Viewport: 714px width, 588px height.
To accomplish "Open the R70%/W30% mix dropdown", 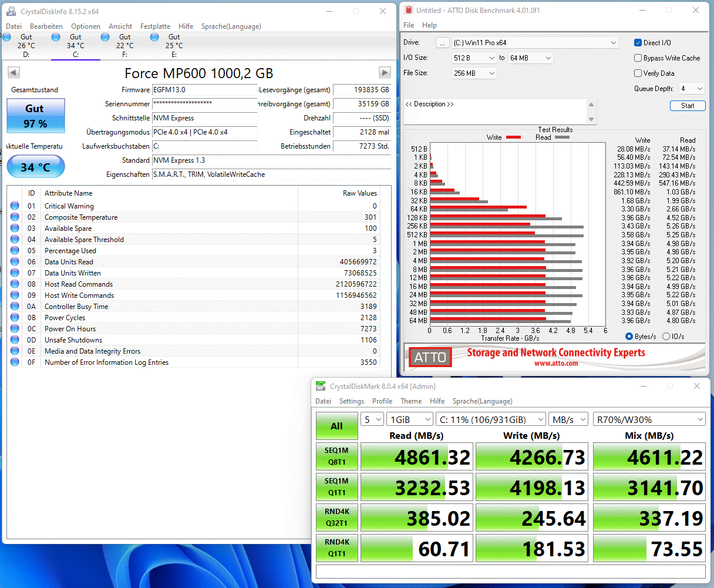I will pyautogui.click(x=649, y=419).
